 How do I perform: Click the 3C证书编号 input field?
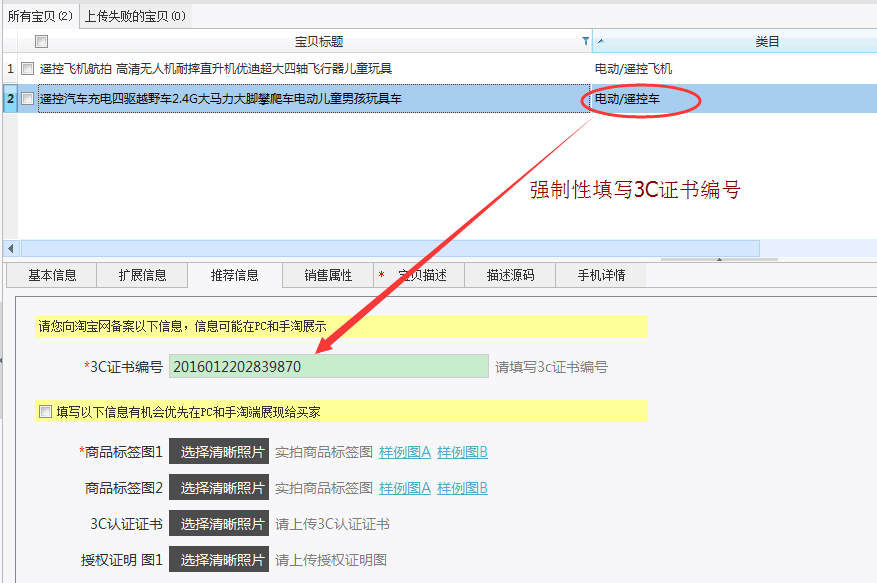click(x=328, y=366)
